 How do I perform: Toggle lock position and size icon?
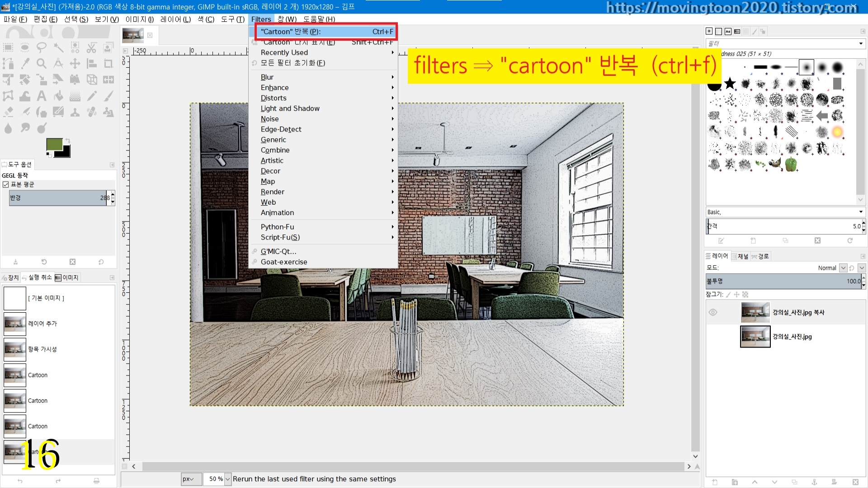(736, 295)
